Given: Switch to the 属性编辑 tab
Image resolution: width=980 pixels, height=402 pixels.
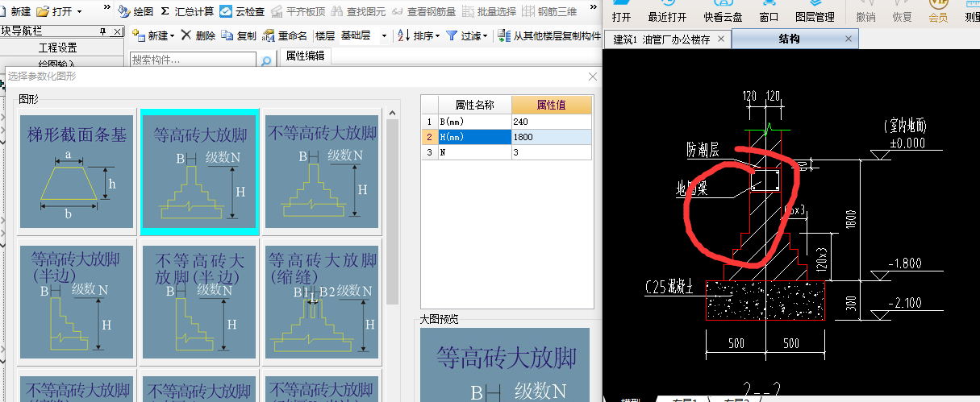Looking at the screenshot, I should pyautogui.click(x=306, y=55).
